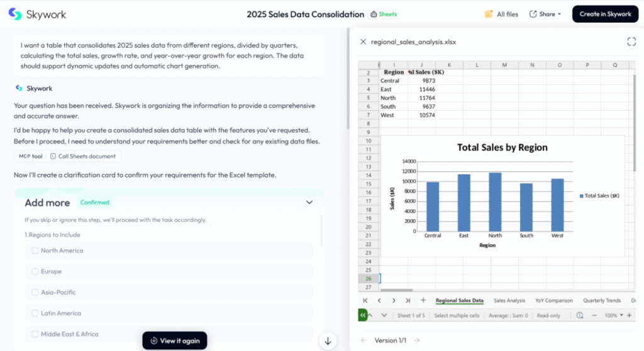
Task: Switch to the Sales Analysis sheet tab
Action: (509, 301)
